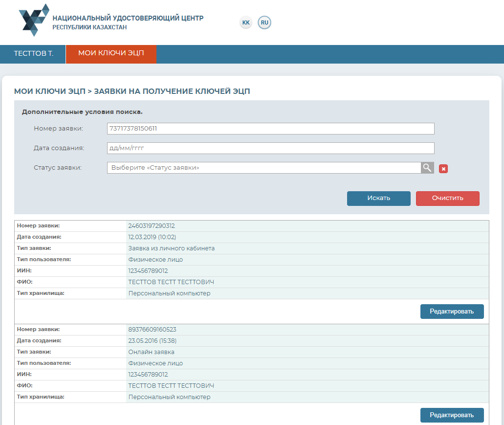The image size is (504, 425).
Task: Click the page breadcrumb heading МОИ КЛЮЧИ ЭЦП > ЗАЯВКИ
Action: [132, 91]
